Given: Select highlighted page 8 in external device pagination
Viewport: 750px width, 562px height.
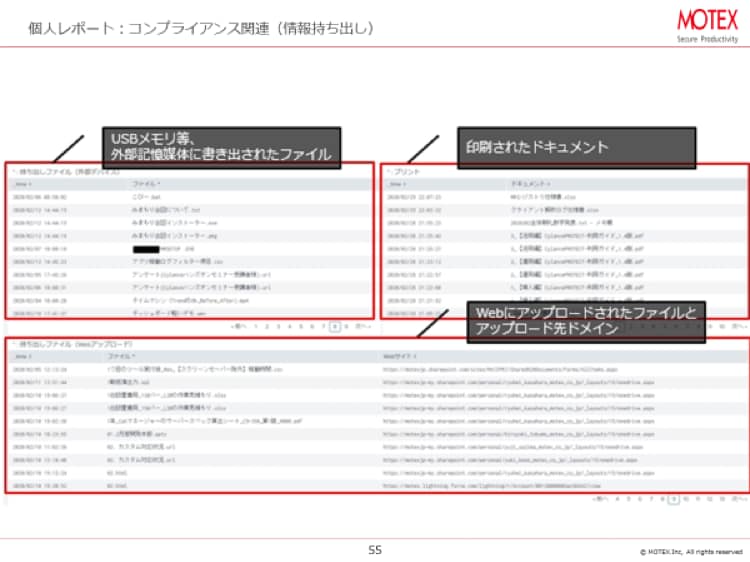Looking at the screenshot, I should pyautogui.click(x=334, y=326).
